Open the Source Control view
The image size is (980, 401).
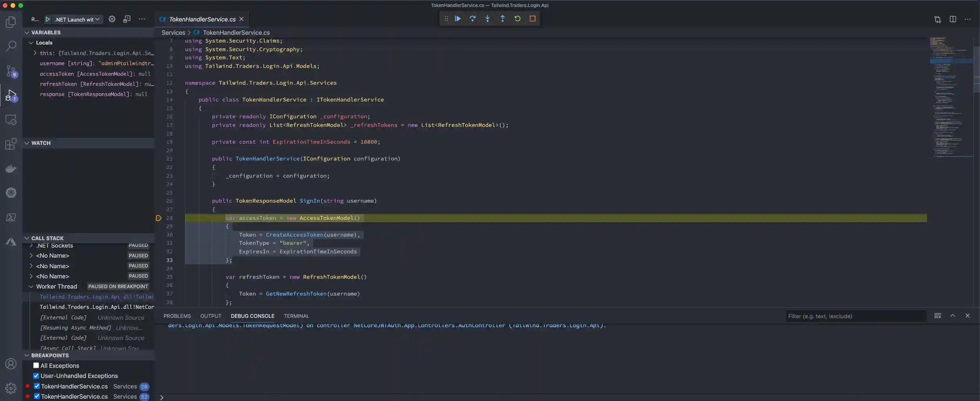point(11,71)
